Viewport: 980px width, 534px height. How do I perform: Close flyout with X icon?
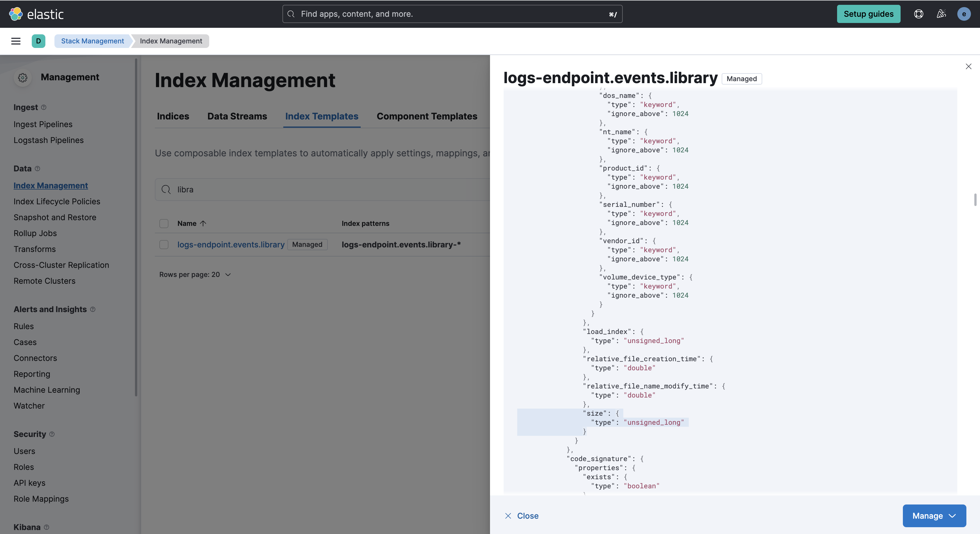point(968,67)
